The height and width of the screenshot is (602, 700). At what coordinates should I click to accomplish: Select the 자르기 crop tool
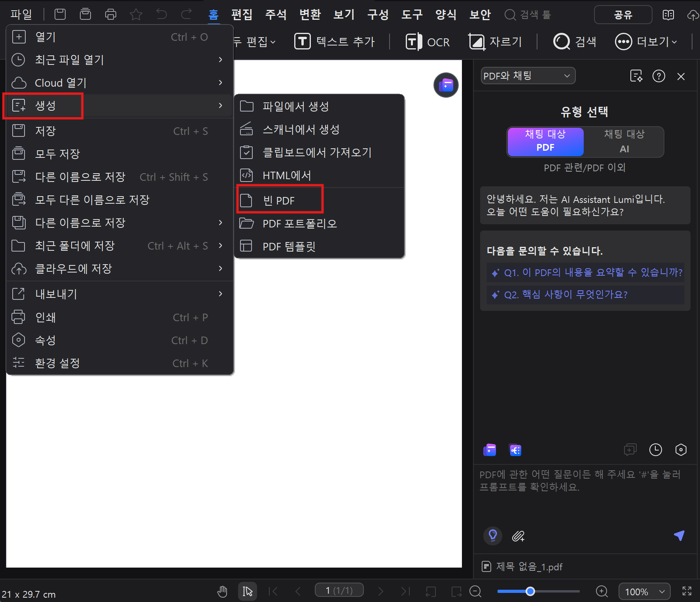495,42
